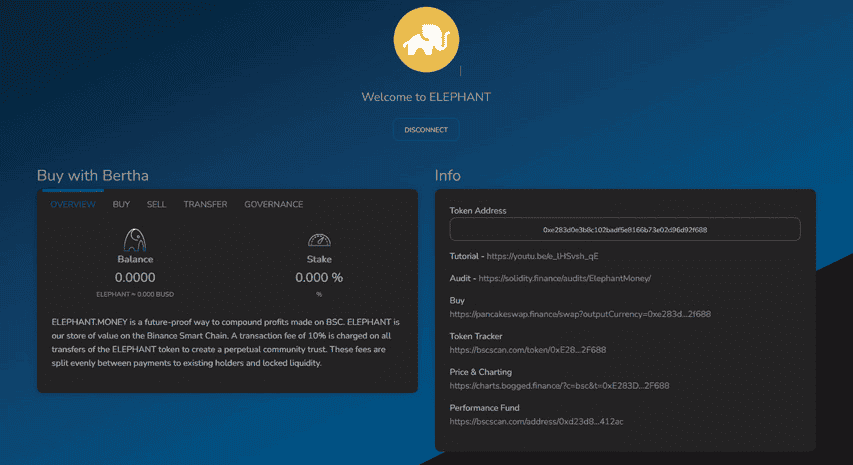Click the Token Address field
The image size is (853, 465).
coord(625,230)
